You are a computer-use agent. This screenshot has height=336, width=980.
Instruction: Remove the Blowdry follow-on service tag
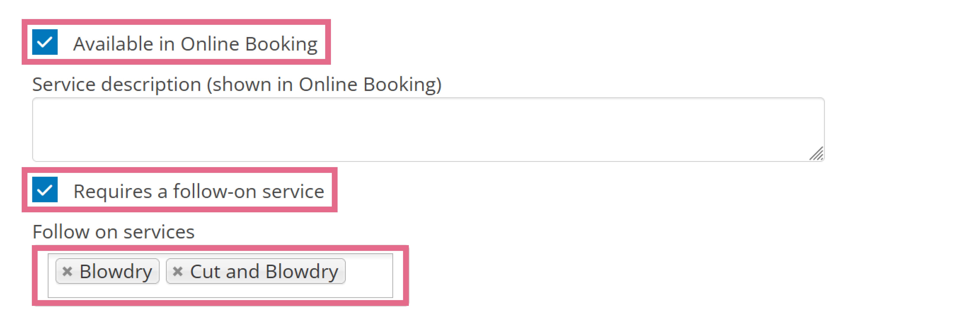(67, 271)
